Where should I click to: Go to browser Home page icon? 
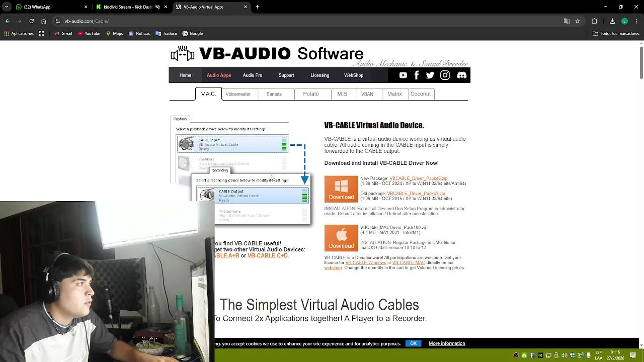(43, 21)
